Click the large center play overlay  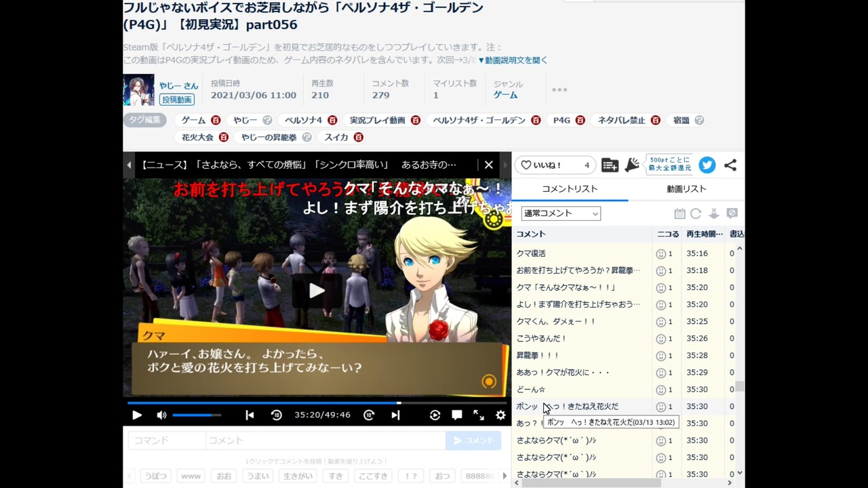tap(317, 291)
